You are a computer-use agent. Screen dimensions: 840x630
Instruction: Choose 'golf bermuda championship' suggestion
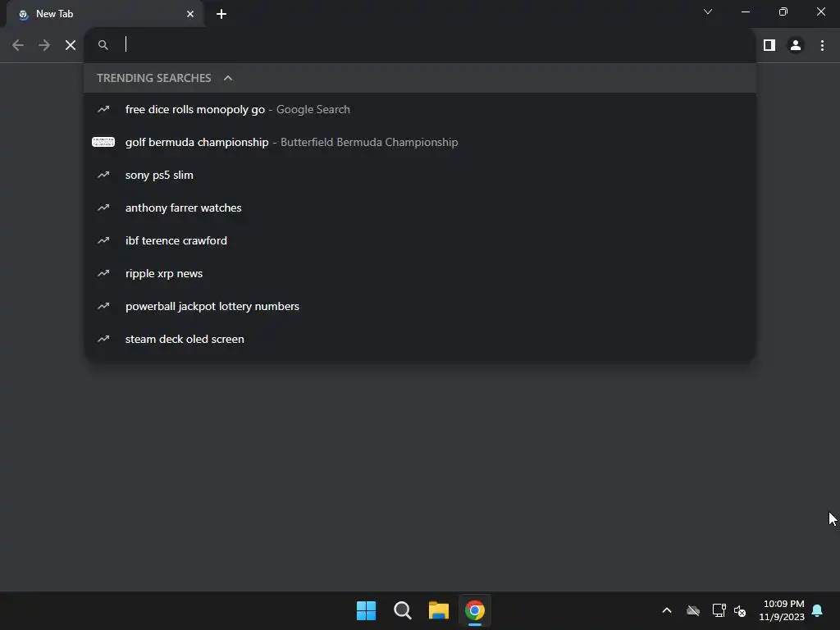point(420,142)
